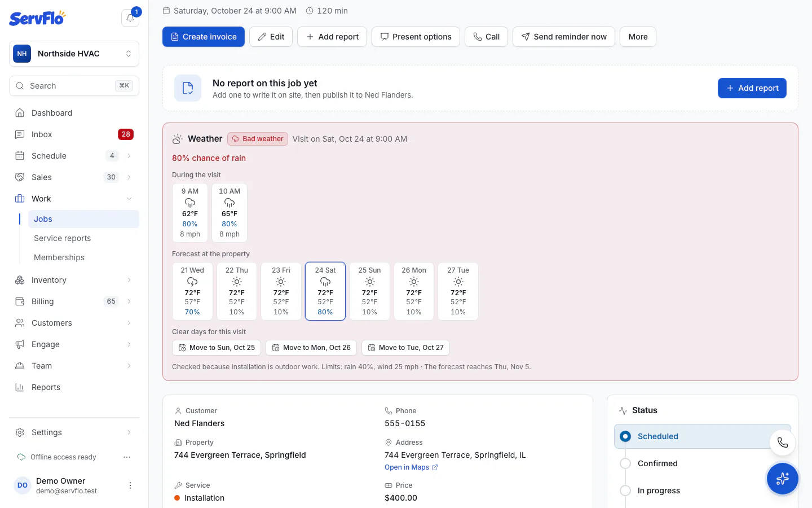Open Memberships under Work
The height and width of the screenshot is (508, 812).
[83, 257]
